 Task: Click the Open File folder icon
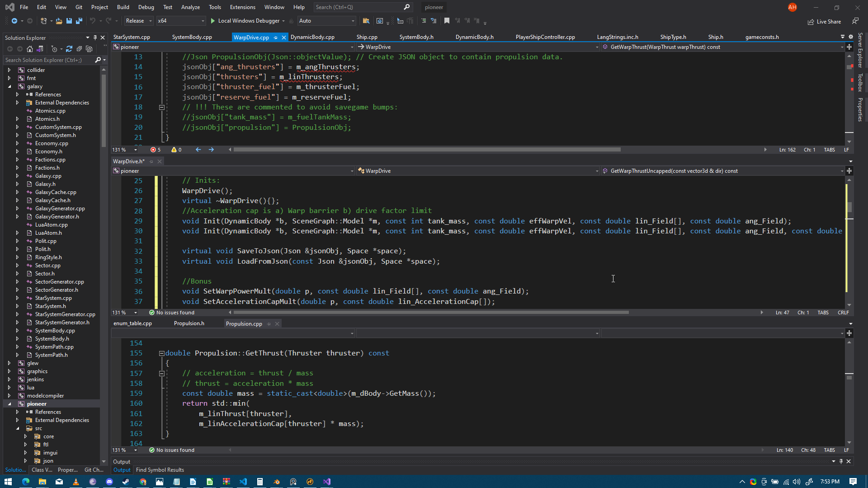pos(59,21)
